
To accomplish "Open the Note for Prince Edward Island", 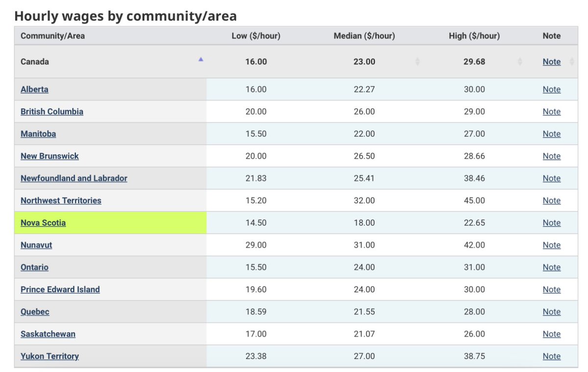I will point(552,289).
